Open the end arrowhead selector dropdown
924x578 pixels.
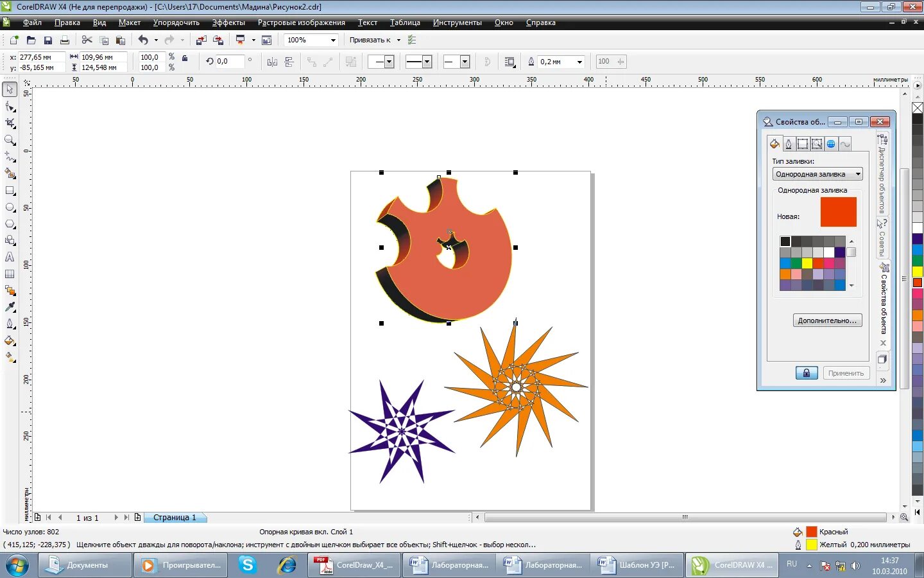click(x=465, y=62)
